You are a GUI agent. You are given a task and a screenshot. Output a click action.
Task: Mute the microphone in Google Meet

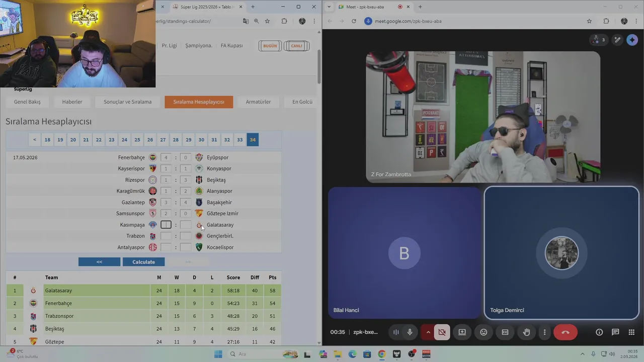tap(410, 332)
